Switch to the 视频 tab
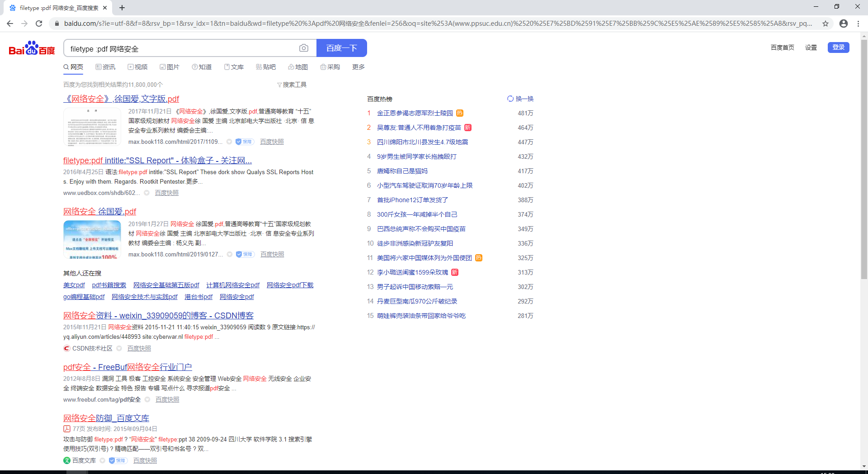The height and width of the screenshot is (474, 868). click(137, 67)
